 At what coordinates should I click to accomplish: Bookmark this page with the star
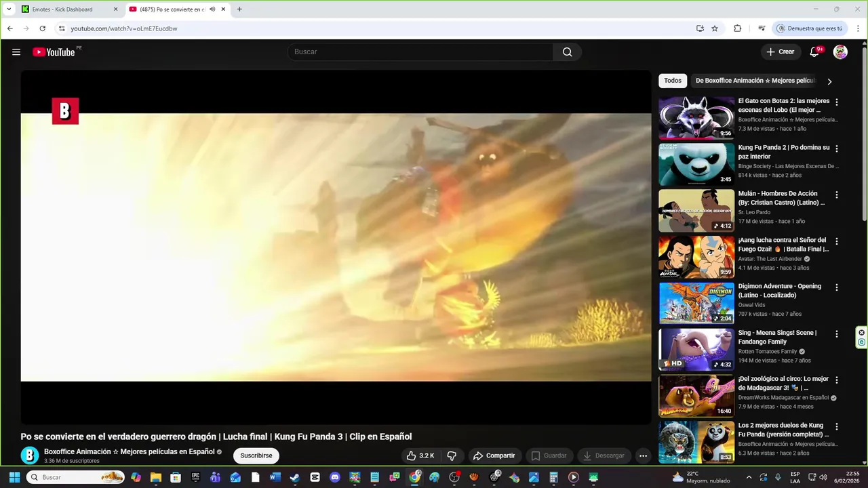tap(715, 28)
